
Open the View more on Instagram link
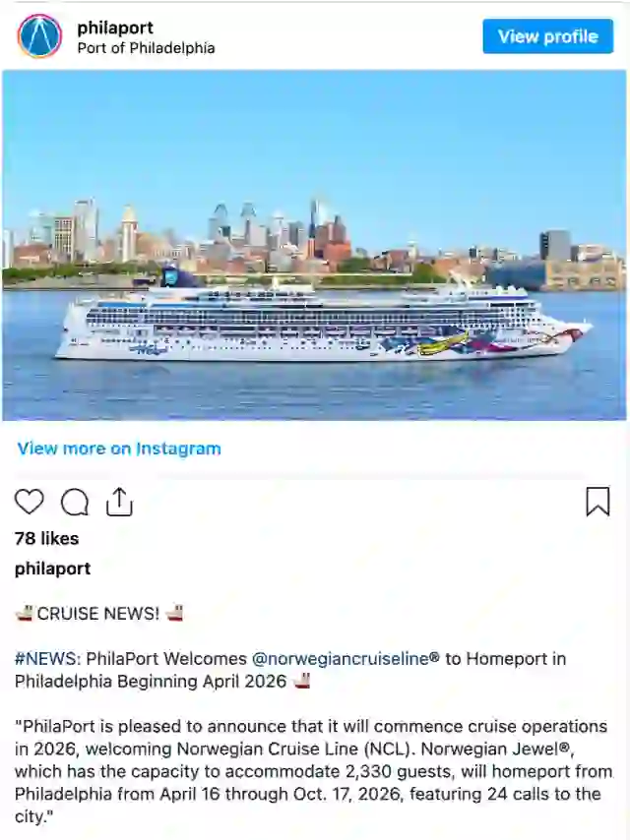pos(119,449)
